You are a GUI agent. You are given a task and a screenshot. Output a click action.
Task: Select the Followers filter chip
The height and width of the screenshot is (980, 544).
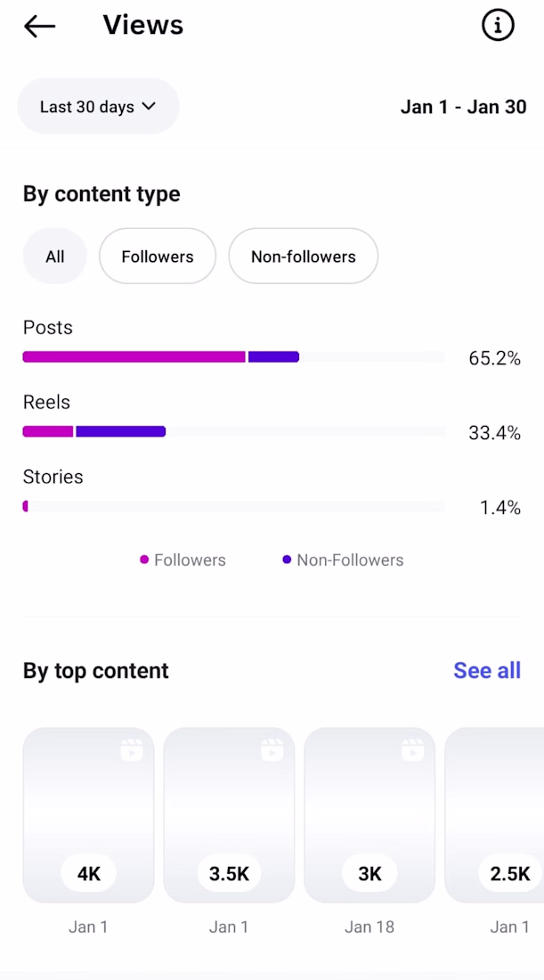158,257
